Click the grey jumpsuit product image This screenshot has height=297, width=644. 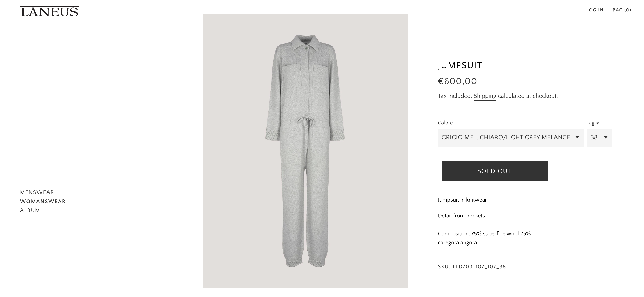point(305,151)
